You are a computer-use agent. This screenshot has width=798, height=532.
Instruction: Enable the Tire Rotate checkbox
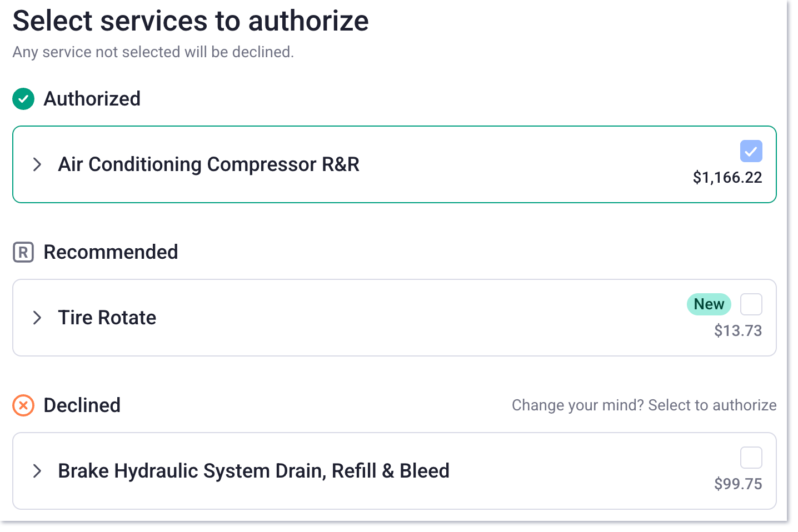751,304
